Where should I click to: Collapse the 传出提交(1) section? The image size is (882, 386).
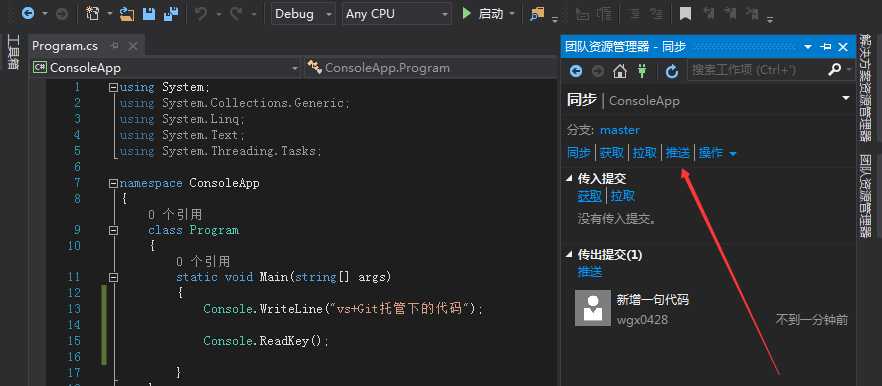[569, 255]
